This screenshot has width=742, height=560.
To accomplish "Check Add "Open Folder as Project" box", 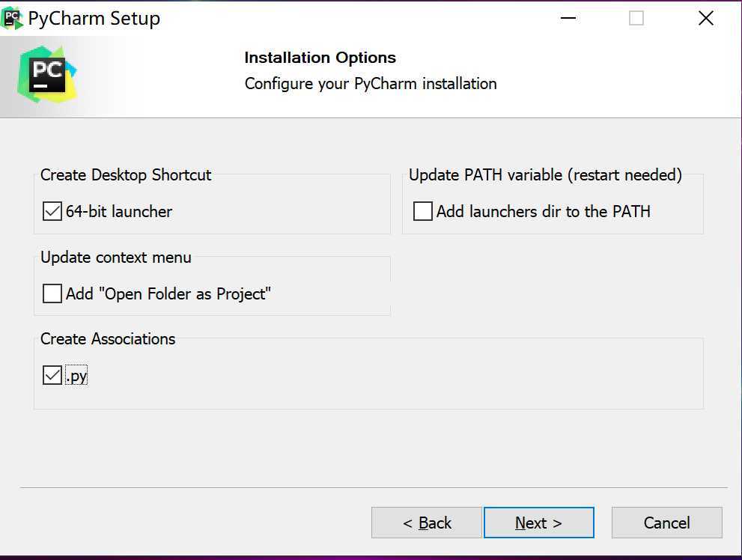I will click(52, 293).
